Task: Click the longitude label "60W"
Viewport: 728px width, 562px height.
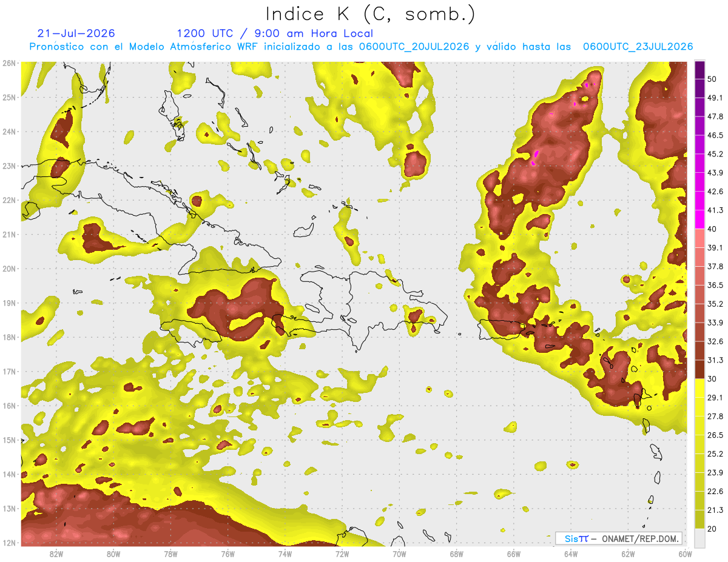Action: [x=684, y=554]
